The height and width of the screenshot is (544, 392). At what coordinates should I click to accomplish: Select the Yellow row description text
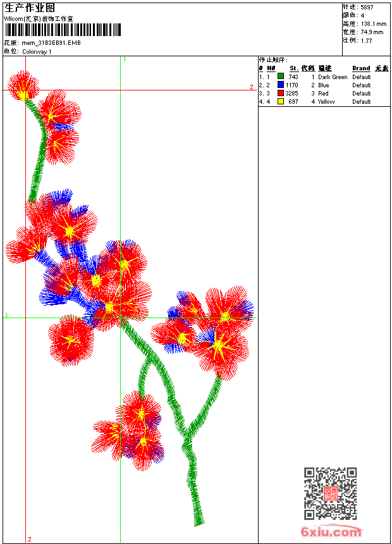(x=326, y=102)
